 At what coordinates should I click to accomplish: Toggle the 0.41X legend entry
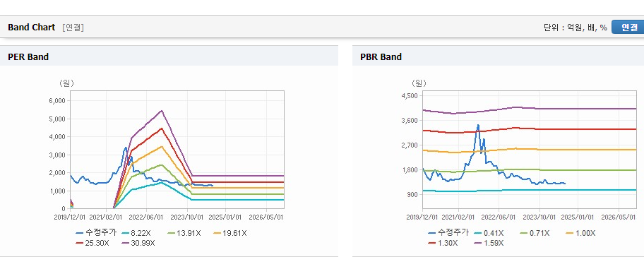point(489,233)
